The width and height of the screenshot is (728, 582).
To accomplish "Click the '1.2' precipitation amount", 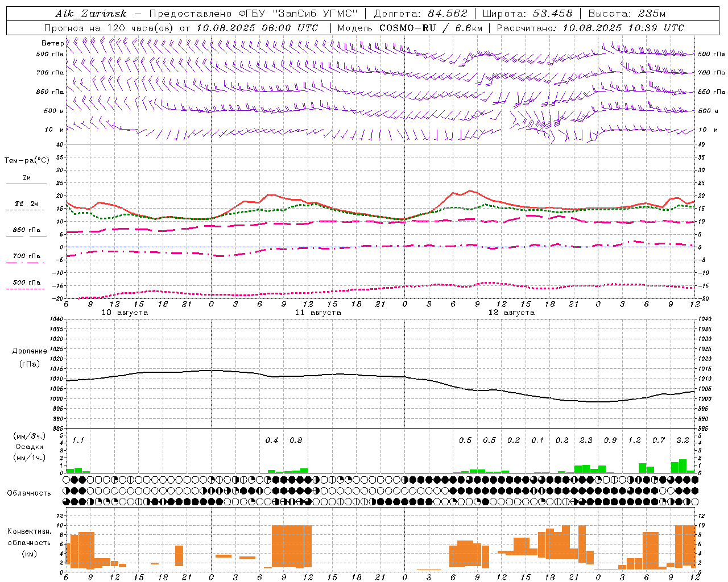I will click(x=634, y=440).
